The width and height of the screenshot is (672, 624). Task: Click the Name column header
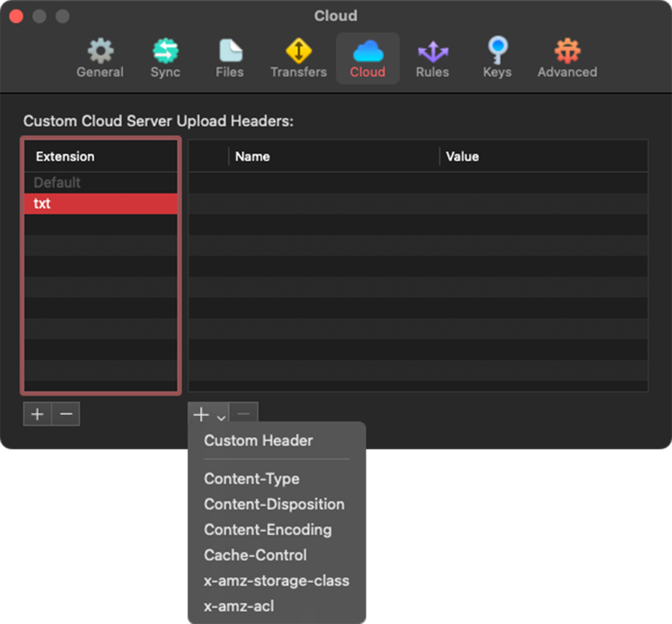[x=334, y=156]
